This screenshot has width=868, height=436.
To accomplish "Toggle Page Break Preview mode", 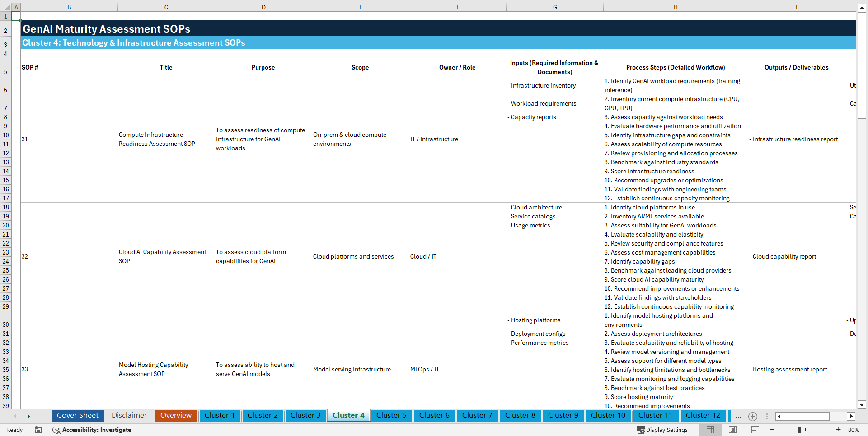I will tap(755, 430).
